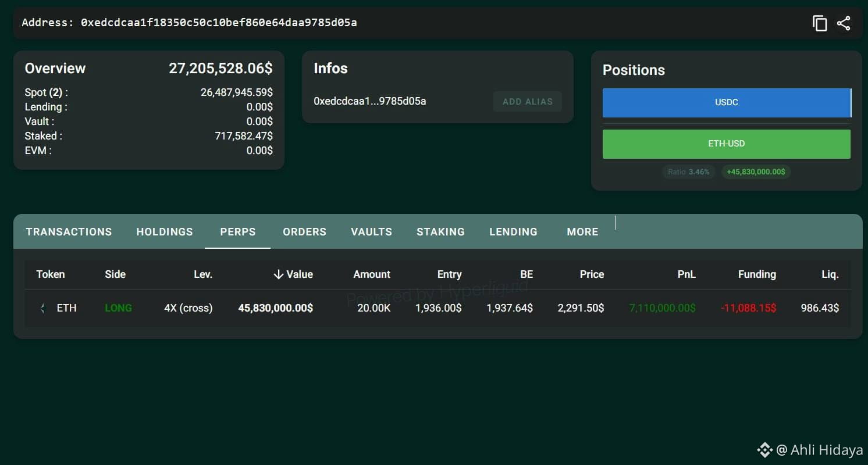This screenshot has height=465, width=868.
Task: Click the Token column header
Action: [51, 274]
